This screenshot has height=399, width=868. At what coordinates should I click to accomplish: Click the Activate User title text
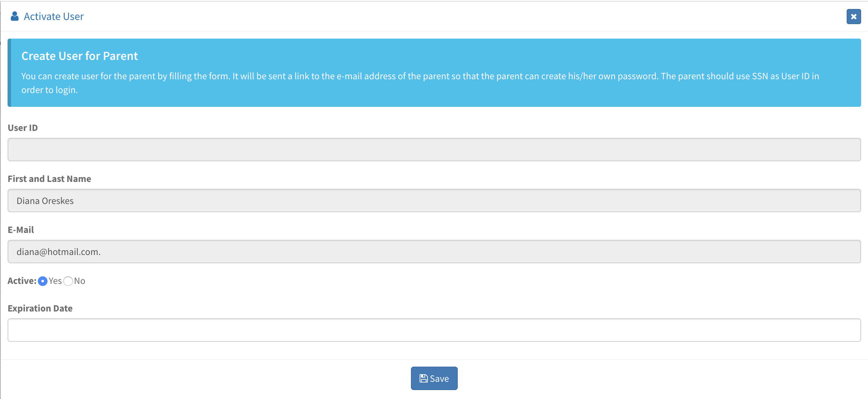coord(54,17)
